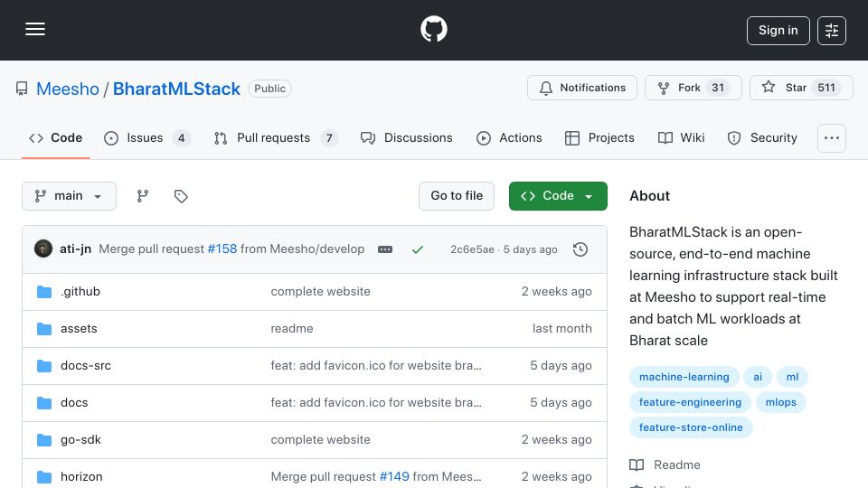This screenshot has width=868, height=488.
Task: Open ati-jn author link
Action: (x=75, y=249)
